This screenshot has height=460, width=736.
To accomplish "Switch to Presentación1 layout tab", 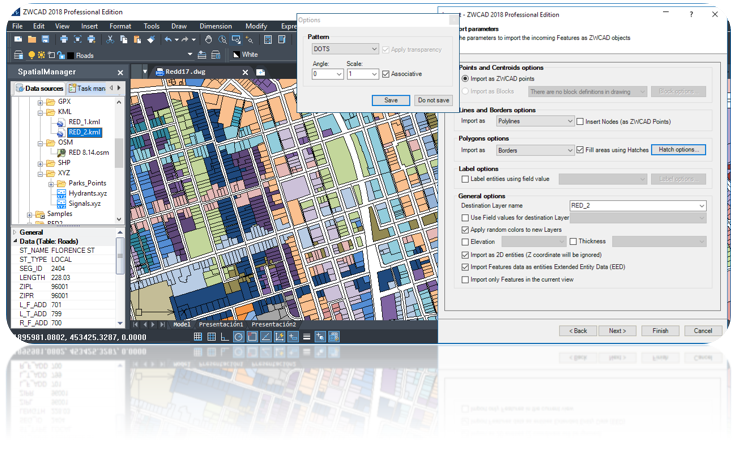I will tap(221, 324).
